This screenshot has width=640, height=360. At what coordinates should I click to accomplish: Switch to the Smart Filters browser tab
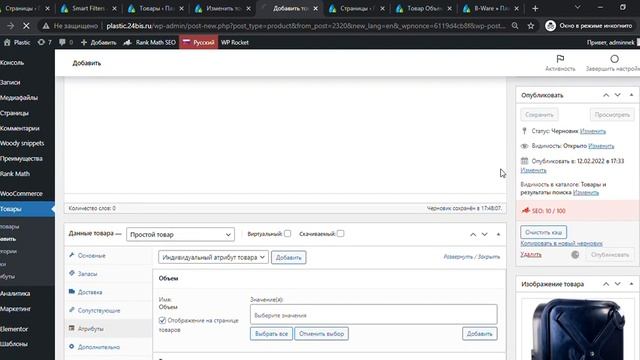(x=88, y=8)
